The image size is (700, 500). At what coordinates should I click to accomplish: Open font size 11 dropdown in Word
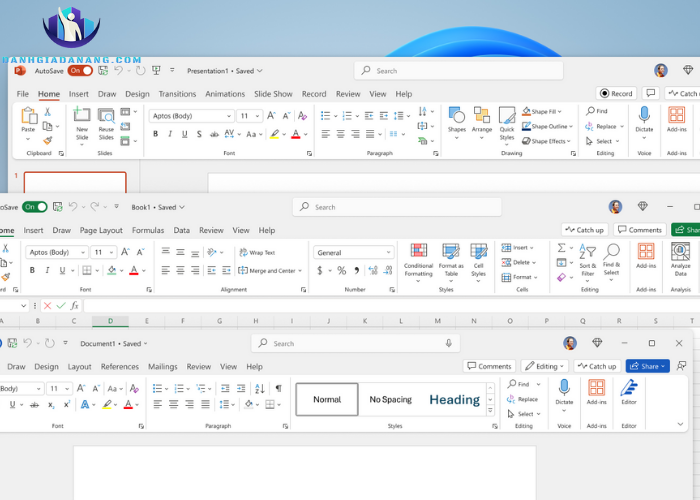click(67, 388)
